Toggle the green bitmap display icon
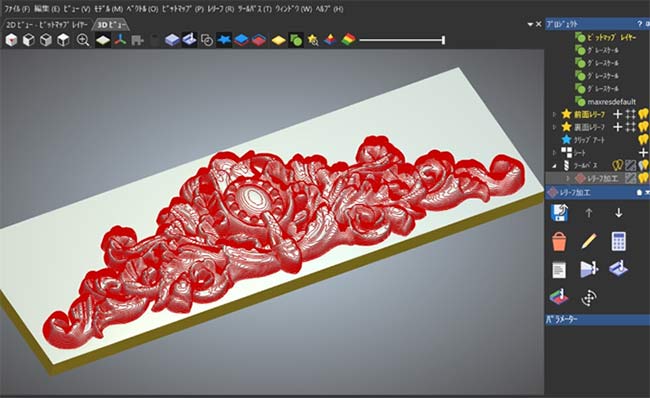Viewport: 650px width, 398px height. click(x=296, y=40)
